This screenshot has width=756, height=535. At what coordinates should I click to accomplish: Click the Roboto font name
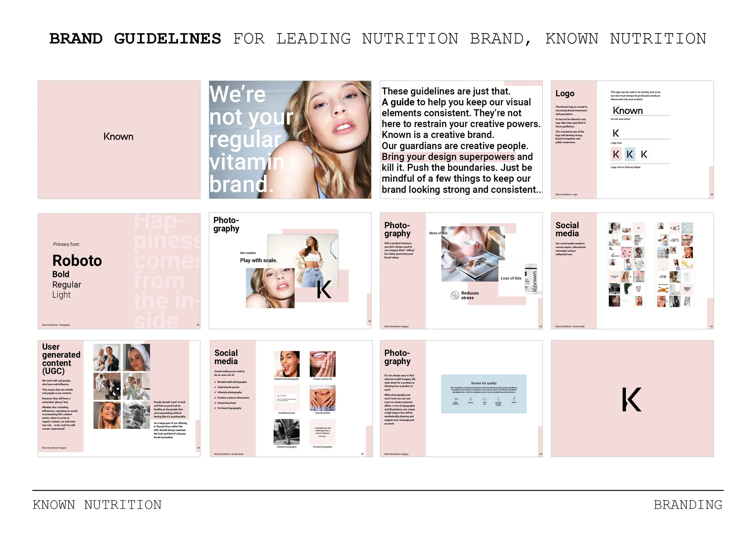(x=77, y=261)
